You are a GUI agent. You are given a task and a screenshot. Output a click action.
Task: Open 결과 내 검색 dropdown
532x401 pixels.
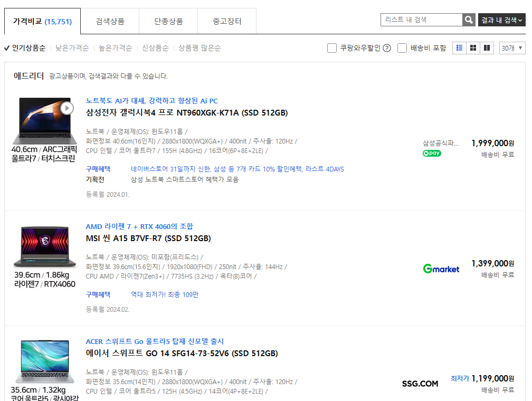(x=501, y=20)
